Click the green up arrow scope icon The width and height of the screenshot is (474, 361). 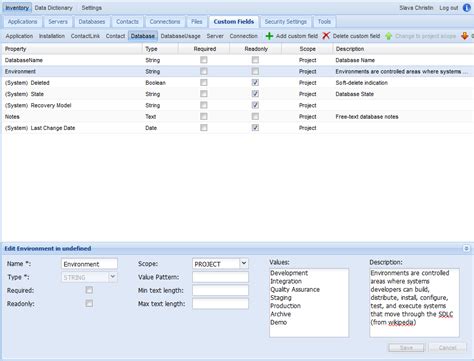click(389, 36)
